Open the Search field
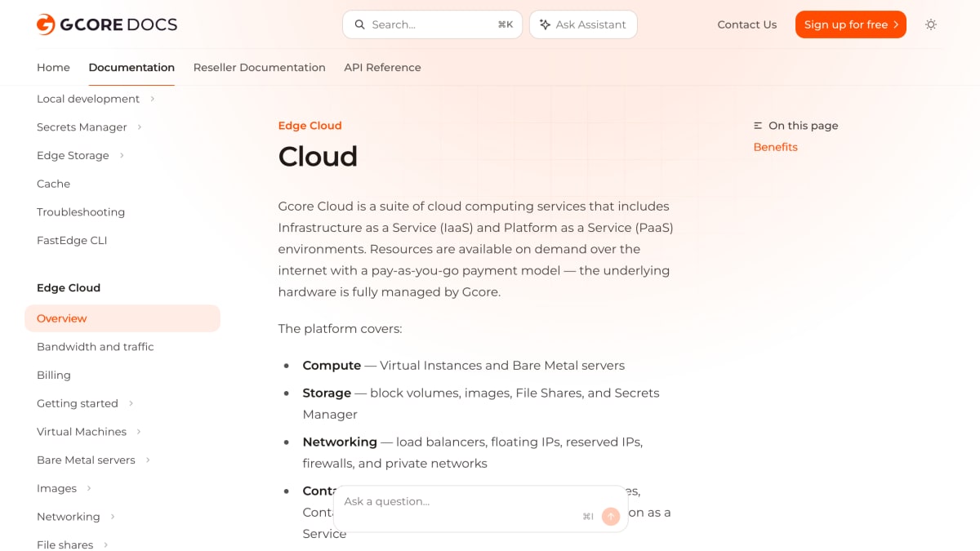The image size is (980, 551). pyautogui.click(x=432, y=24)
